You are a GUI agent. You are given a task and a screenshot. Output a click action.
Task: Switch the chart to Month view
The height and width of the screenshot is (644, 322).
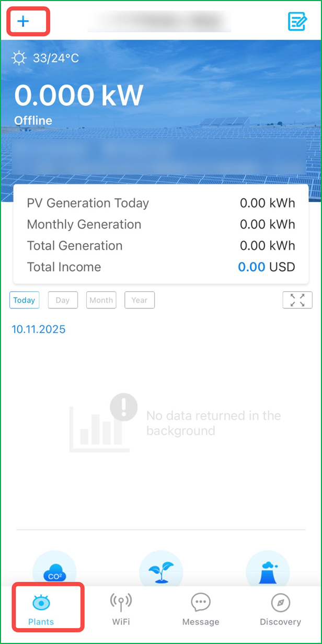101,300
